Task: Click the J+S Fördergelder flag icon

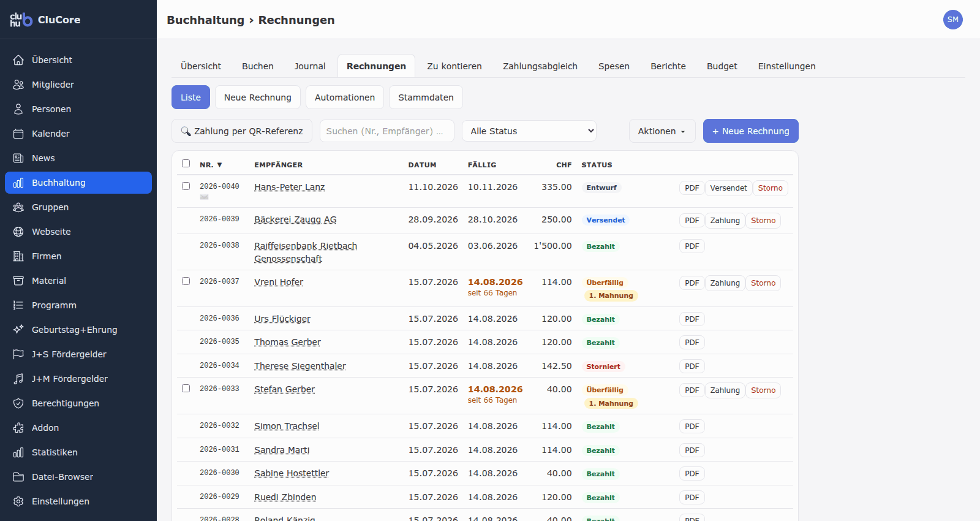Action: tap(18, 354)
